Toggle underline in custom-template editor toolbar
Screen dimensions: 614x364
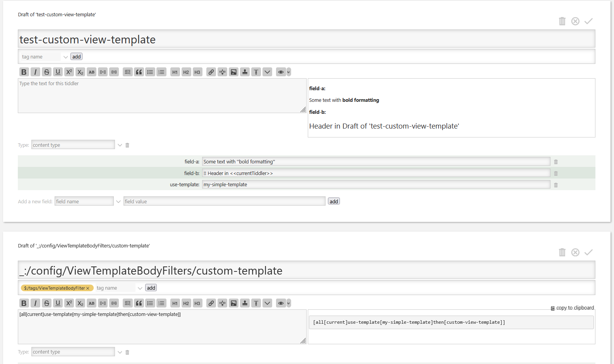(58, 303)
